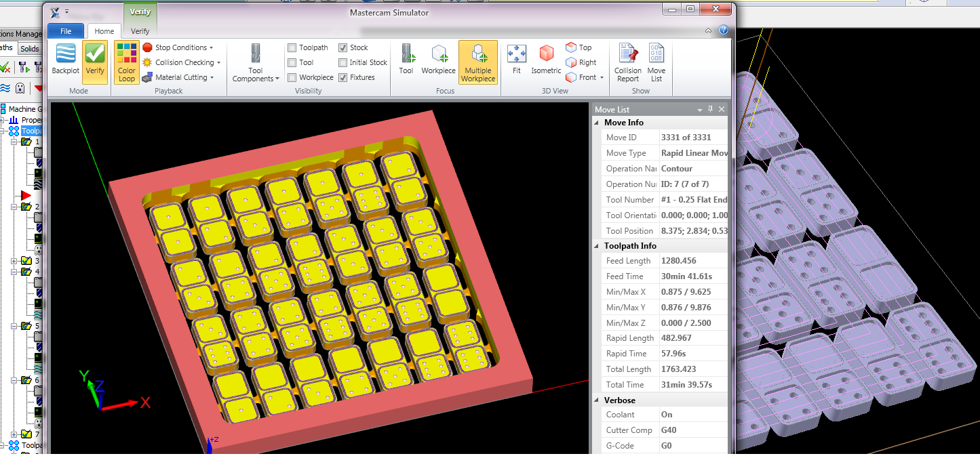Open Material Cutting dropdown

[178, 77]
